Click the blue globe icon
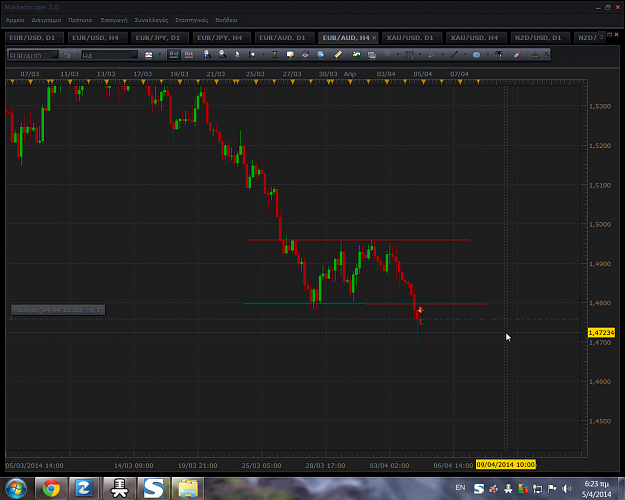Image resolution: width=625 pixels, height=500 pixels. (x=320, y=55)
